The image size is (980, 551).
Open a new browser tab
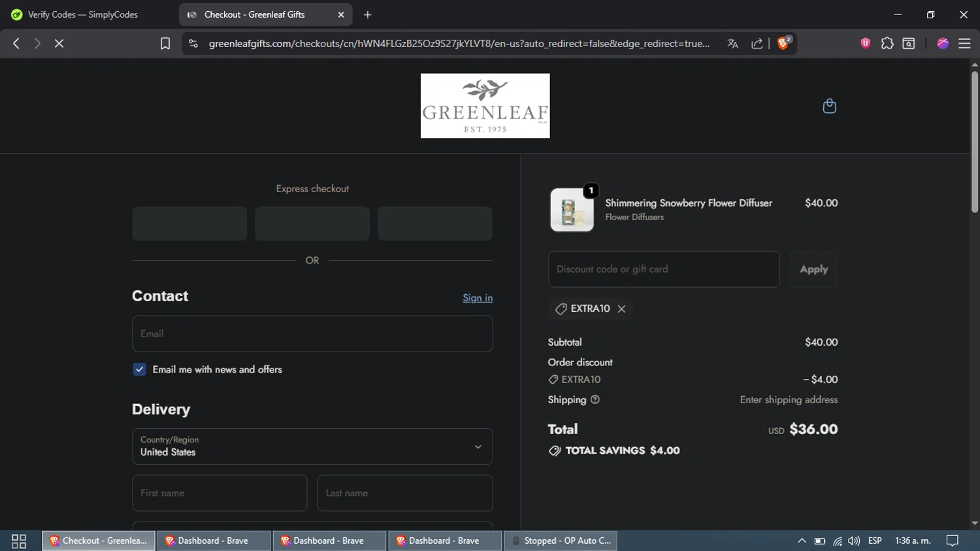(x=368, y=14)
